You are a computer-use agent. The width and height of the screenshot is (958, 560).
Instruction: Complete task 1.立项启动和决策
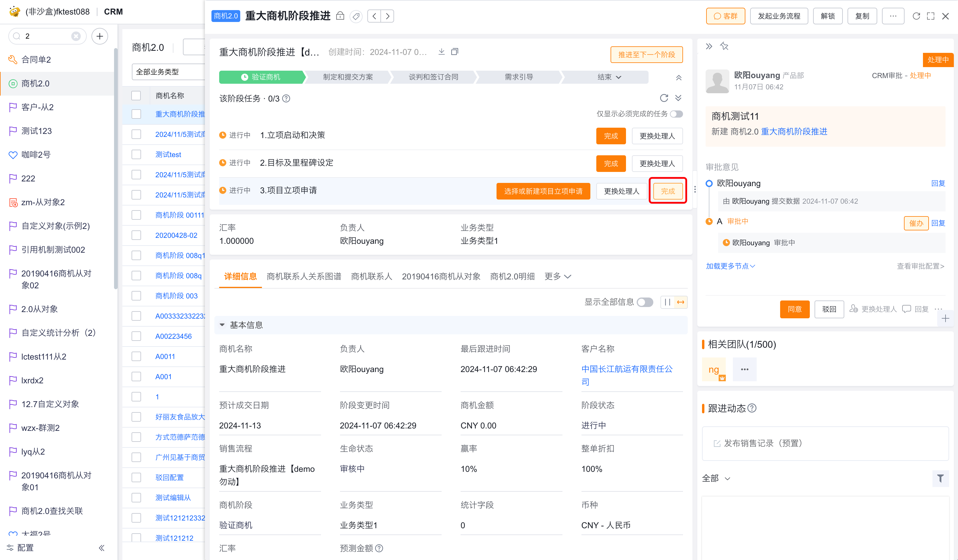pyautogui.click(x=611, y=136)
